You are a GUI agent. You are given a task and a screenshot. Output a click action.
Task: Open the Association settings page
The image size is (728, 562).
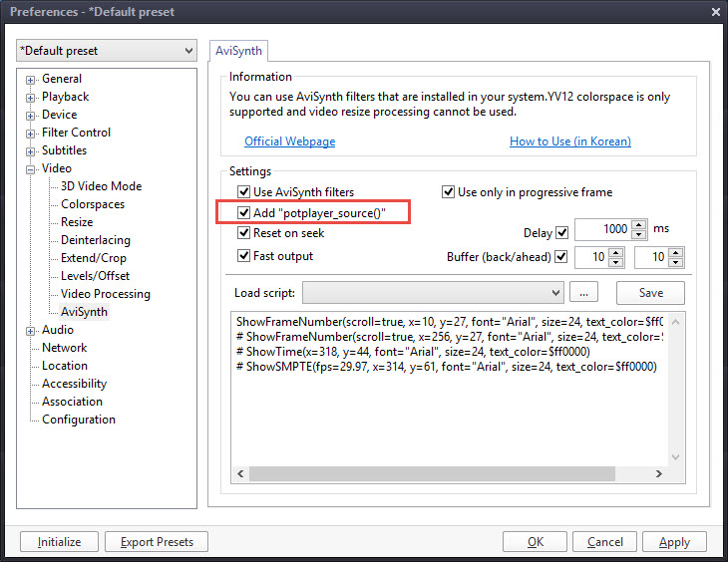pyautogui.click(x=73, y=402)
